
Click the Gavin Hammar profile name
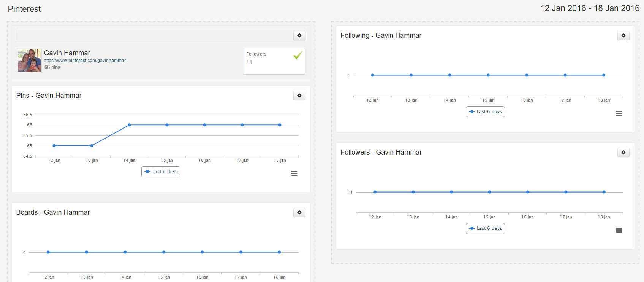67,53
